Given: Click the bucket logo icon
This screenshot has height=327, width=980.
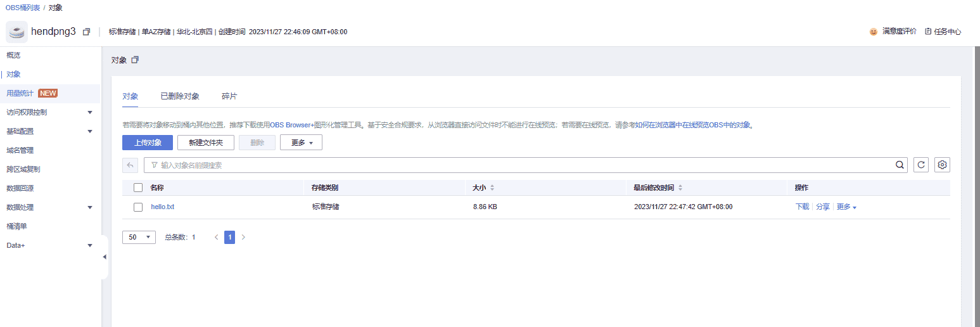Looking at the screenshot, I should (16, 32).
